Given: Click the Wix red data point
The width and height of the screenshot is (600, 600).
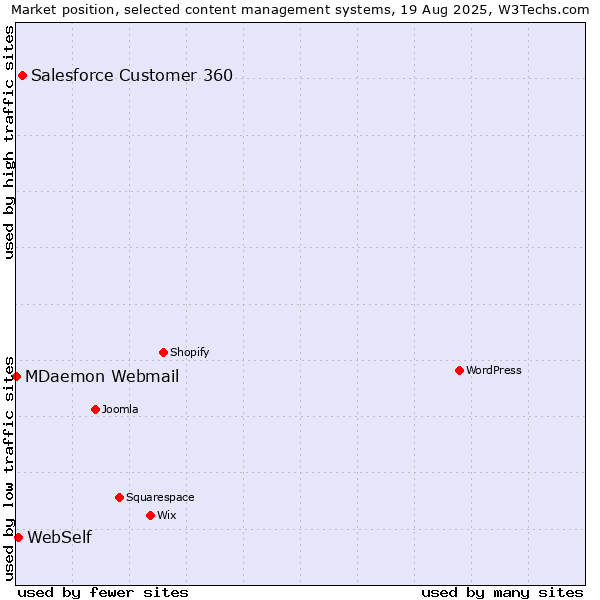Looking at the screenshot, I should point(150,515).
